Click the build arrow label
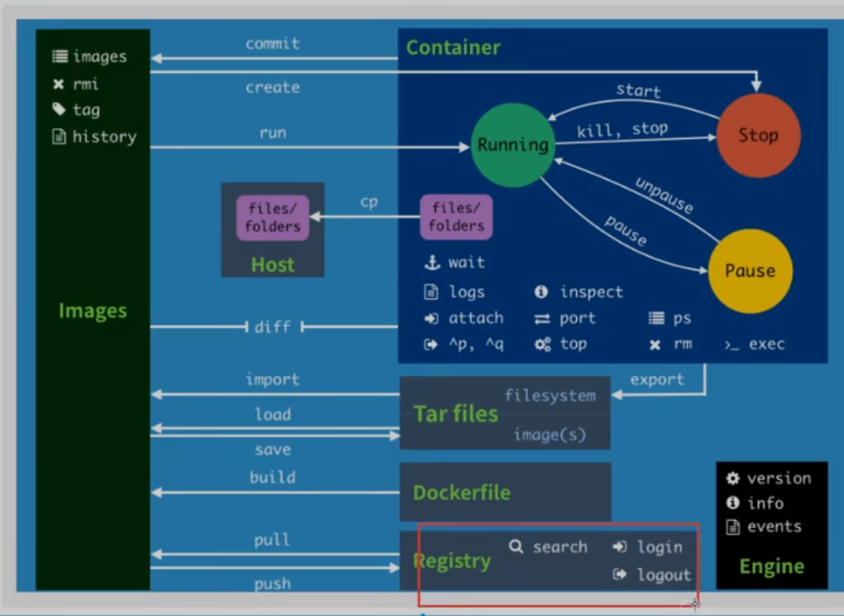The image size is (844, 616). [273, 477]
